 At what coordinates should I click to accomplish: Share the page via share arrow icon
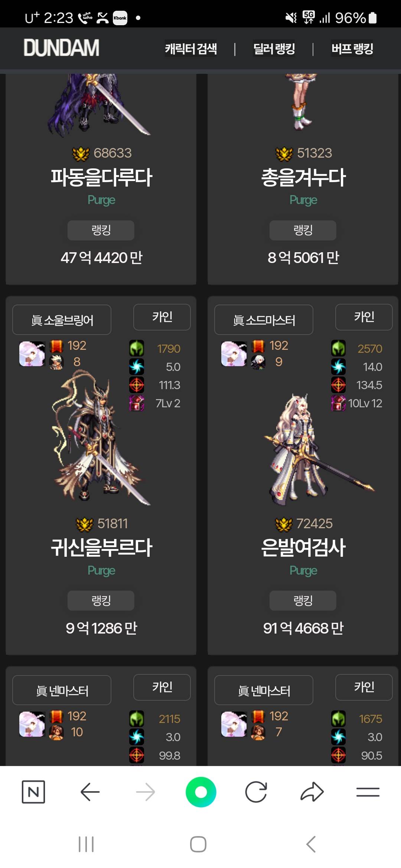tap(312, 792)
